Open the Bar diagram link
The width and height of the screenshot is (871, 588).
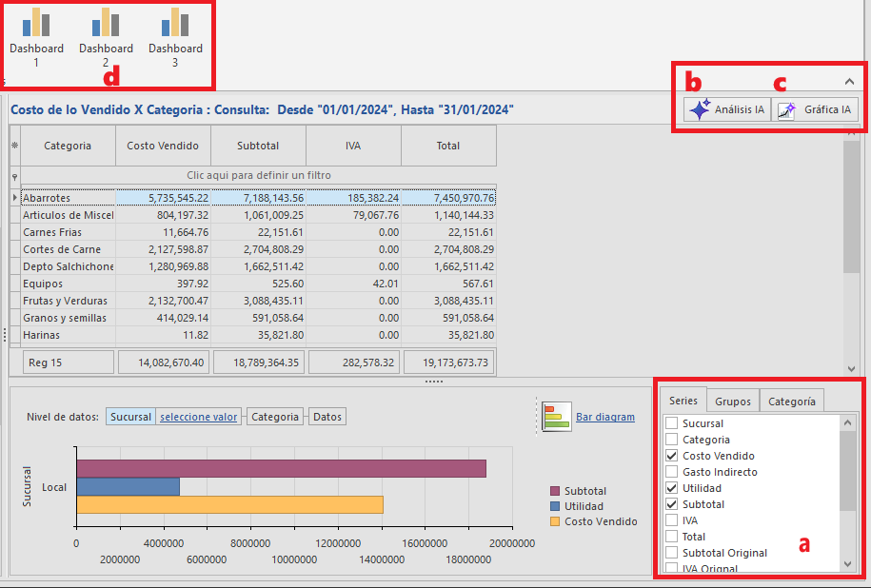[604, 417]
